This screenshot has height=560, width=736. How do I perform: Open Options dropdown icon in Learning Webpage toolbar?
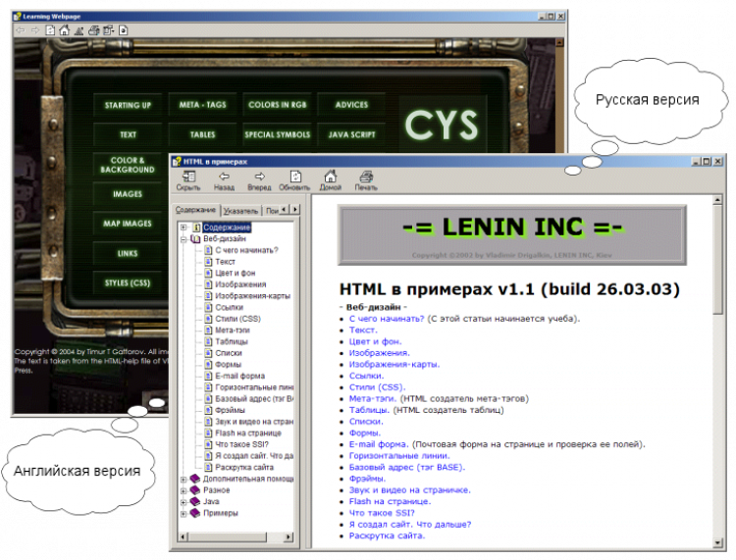coord(108,30)
